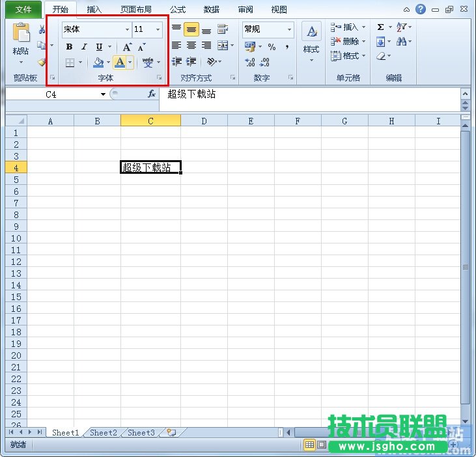Apply percent style

pos(272,47)
